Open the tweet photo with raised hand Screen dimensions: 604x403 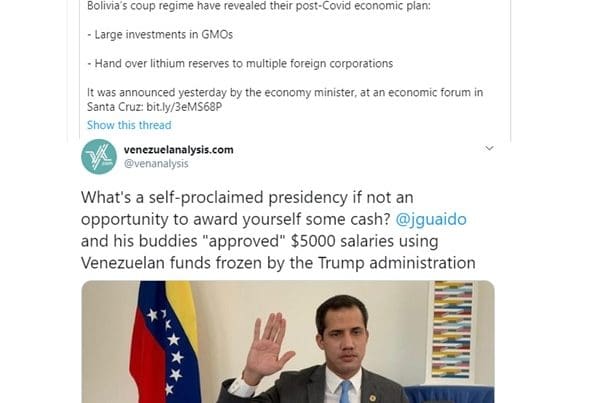click(x=288, y=342)
